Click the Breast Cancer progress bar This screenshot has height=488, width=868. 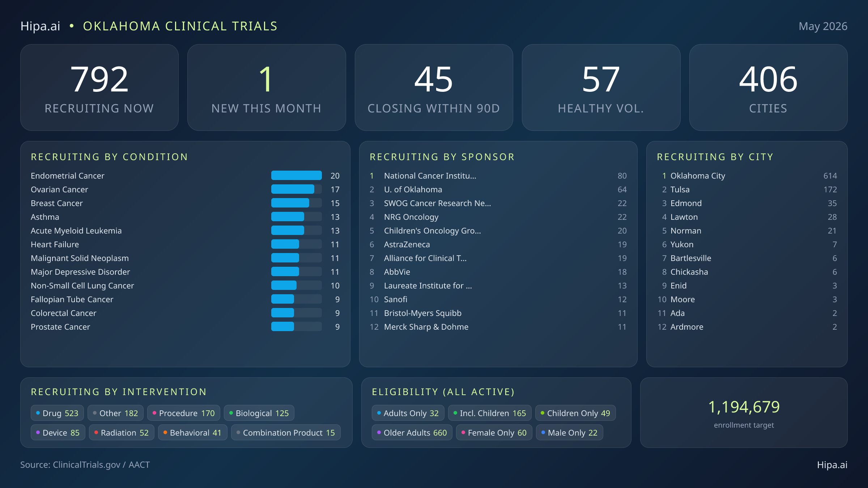pyautogui.click(x=296, y=203)
